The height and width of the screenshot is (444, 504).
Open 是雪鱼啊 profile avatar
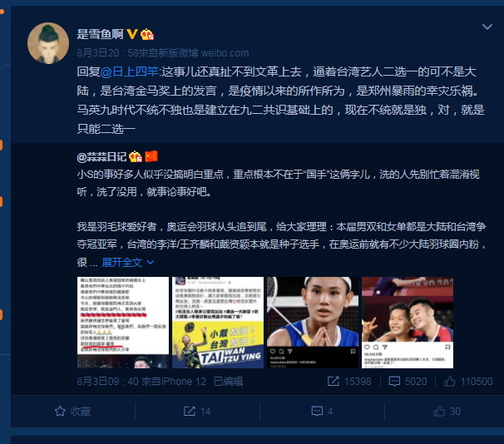point(48,43)
